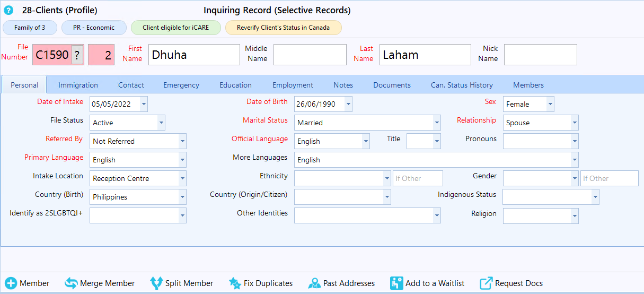Click the Gender If Other text field
Screen dimensions: 644x294
(x=610, y=178)
